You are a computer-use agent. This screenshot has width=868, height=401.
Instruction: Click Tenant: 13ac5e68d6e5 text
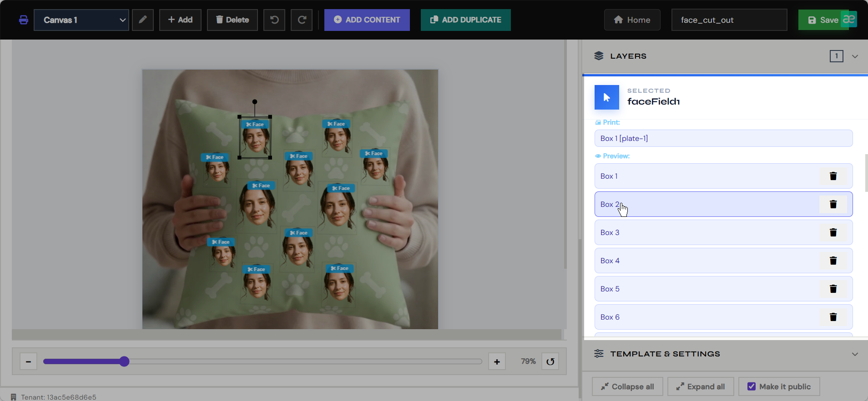[x=59, y=397]
